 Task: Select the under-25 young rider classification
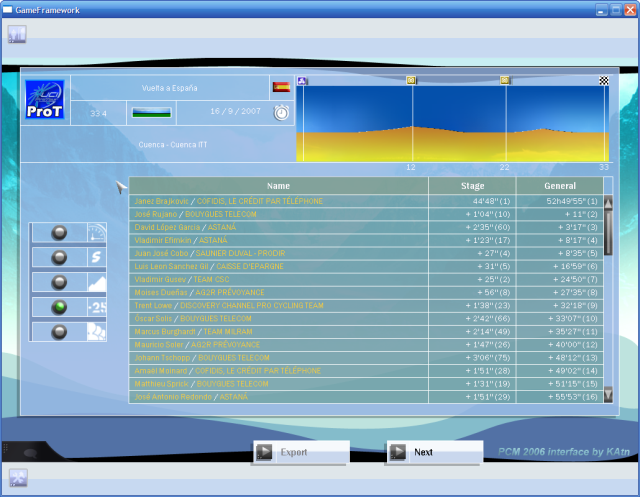click(x=60, y=307)
